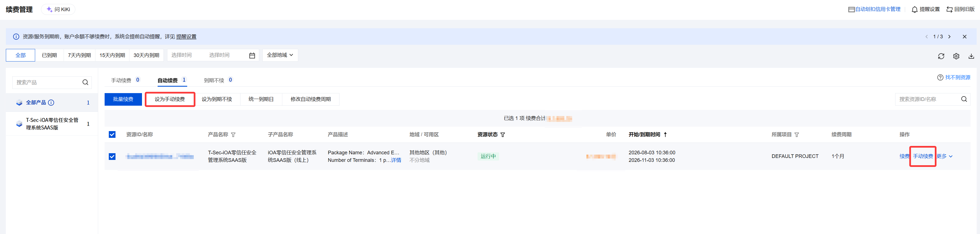This screenshot has height=234, width=980.
Task: Select the 7天内到期 filter
Action: click(x=80, y=55)
